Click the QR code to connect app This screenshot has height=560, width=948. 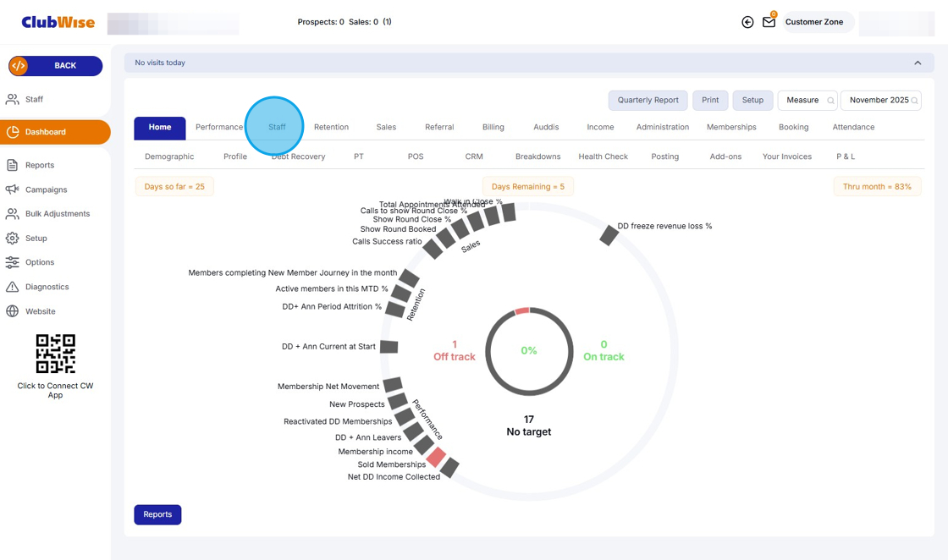click(55, 354)
